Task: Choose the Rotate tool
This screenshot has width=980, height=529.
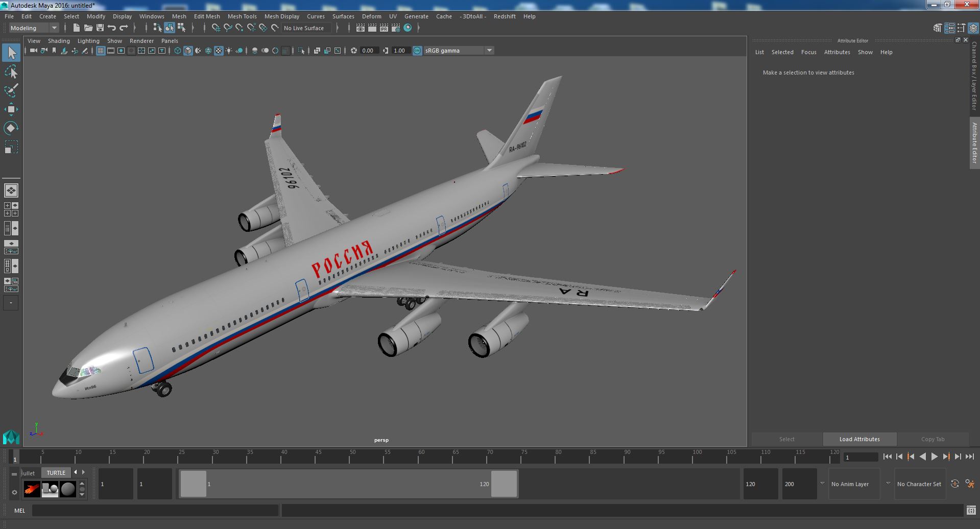Action: coord(11,128)
